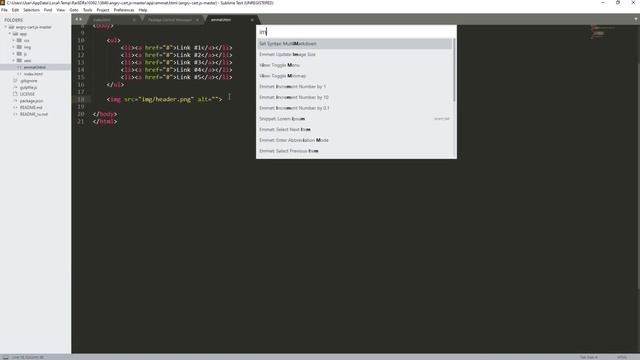Open the Tab Size selector in status bar
640x360 pixels.
[x=589, y=357]
